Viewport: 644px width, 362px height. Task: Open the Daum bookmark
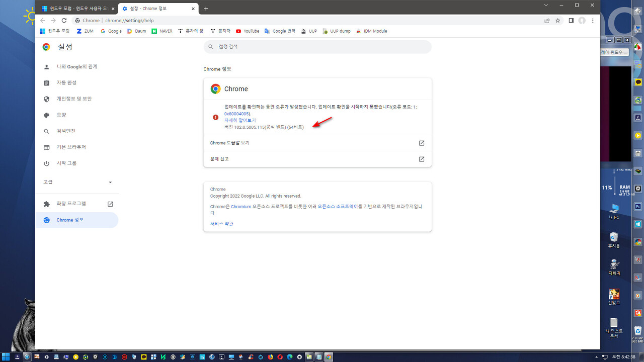coord(136,31)
